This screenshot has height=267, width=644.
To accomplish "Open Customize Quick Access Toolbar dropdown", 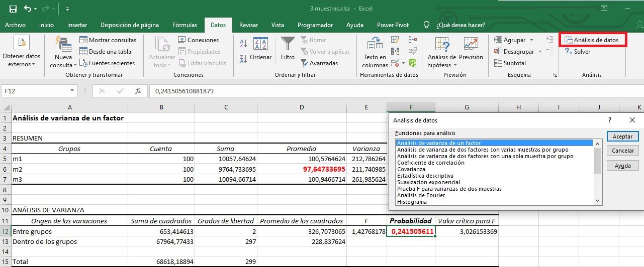I will tap(68, 9).
